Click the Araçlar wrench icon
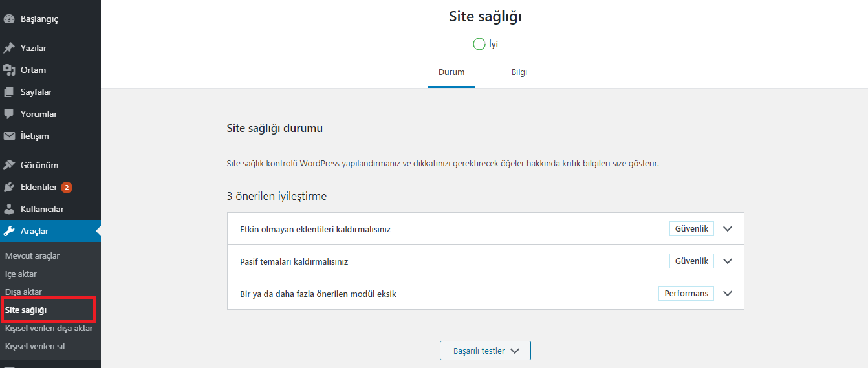The image size is (868, 368). (9, 231)
